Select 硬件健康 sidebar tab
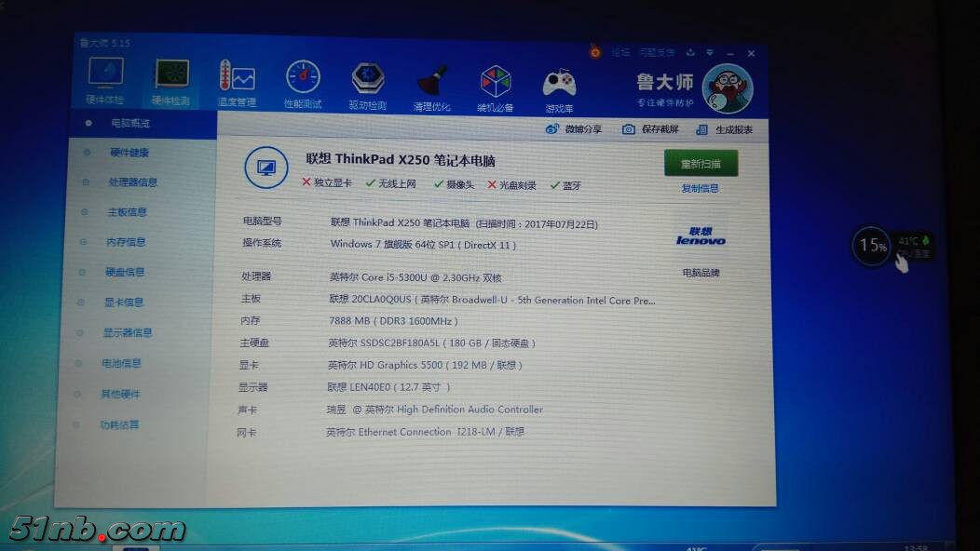 129,153
